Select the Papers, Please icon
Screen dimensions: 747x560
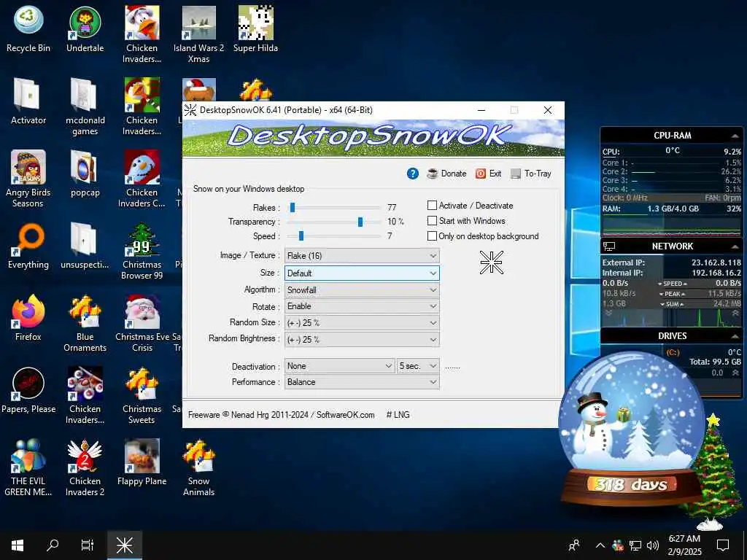tap(28, 391)
